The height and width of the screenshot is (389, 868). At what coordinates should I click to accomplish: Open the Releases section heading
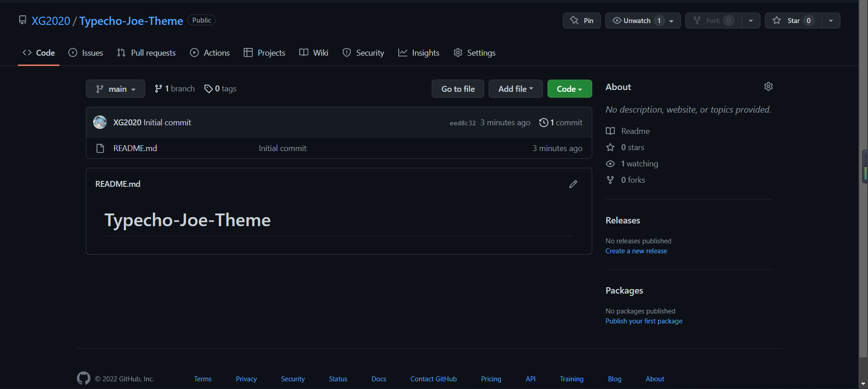tap(623, 221)
